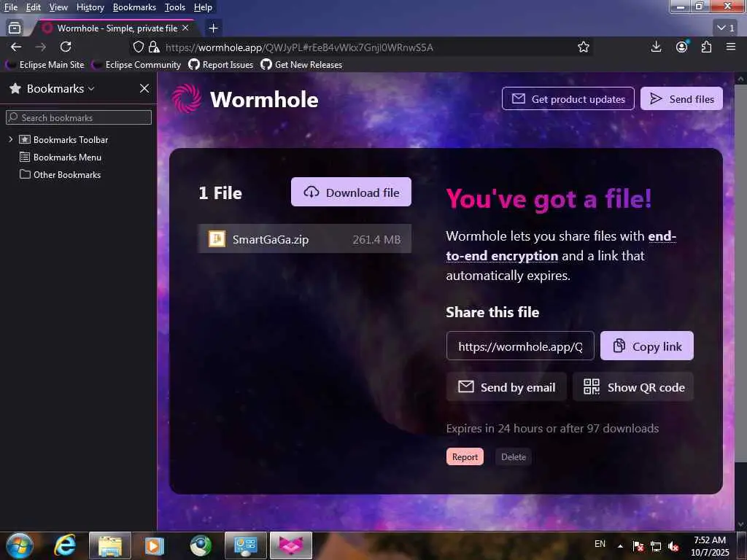Screen dimensions: 747x560
Task: Open the Help menu
Action: click(203, 7)
